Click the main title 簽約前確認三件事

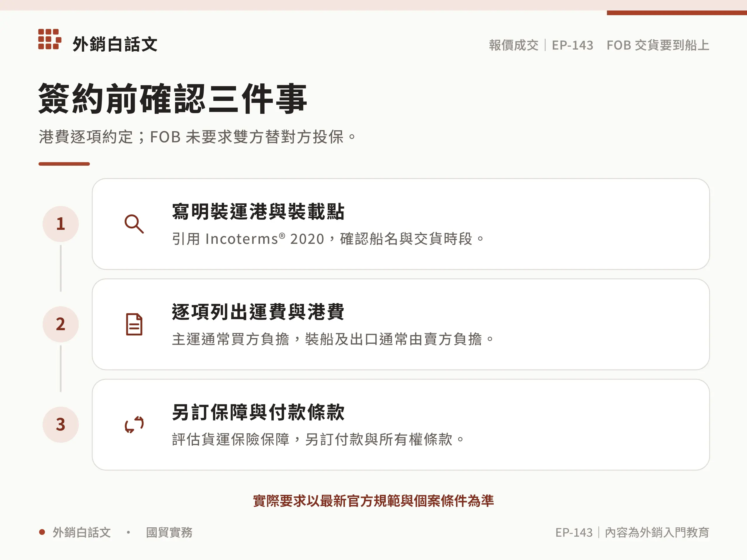[x=172, y=99]
